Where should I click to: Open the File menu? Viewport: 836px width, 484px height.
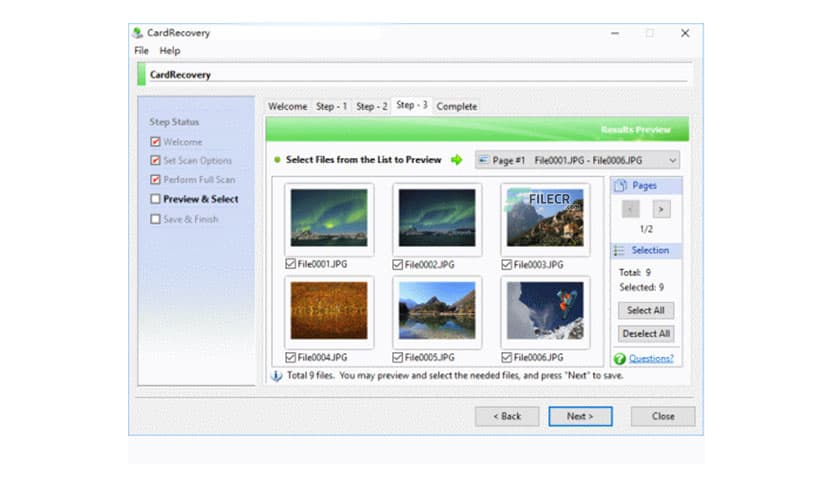141,51
